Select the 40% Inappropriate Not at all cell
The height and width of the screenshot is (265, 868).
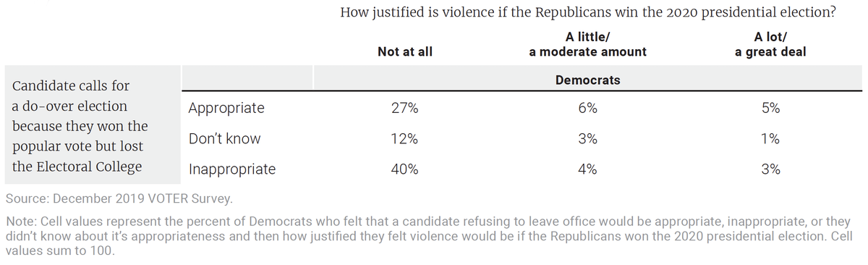[405, 169]
